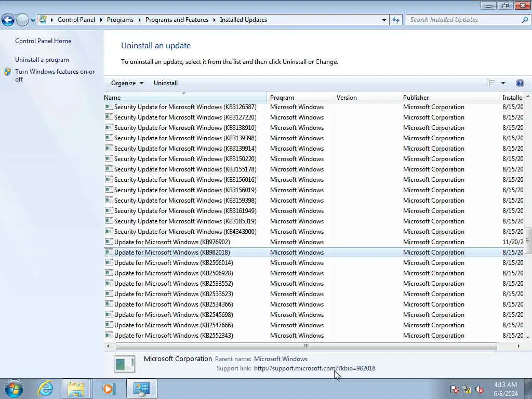Select Update for Microsoft Windows (KB2545698)
The image size is (532, 399).
coord(174,315)
